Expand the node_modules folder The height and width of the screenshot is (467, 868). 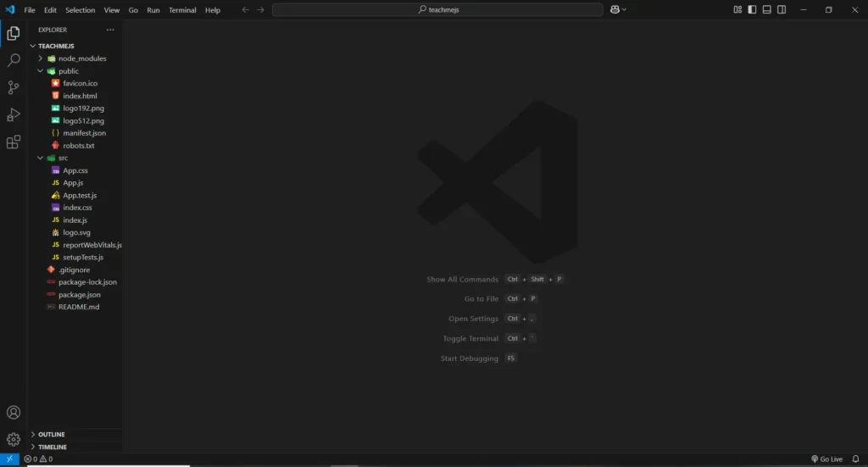click(x=41, y=58)
